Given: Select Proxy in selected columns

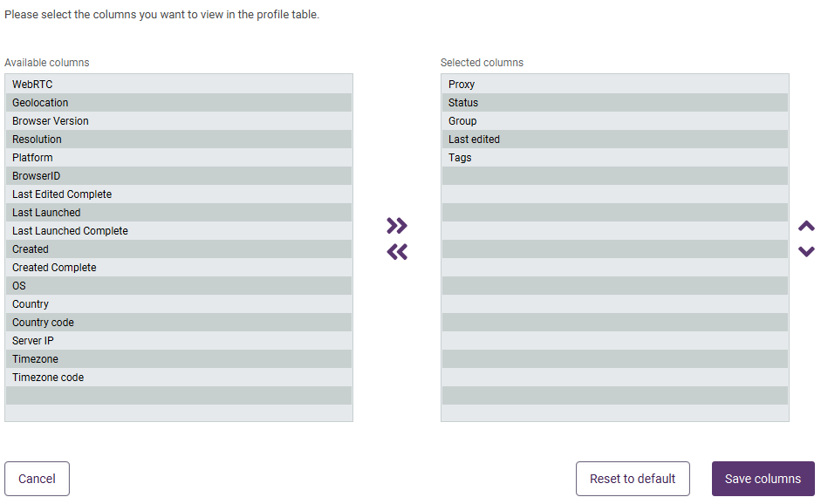Looking at the screenshot, I should (x=615, y=85).
